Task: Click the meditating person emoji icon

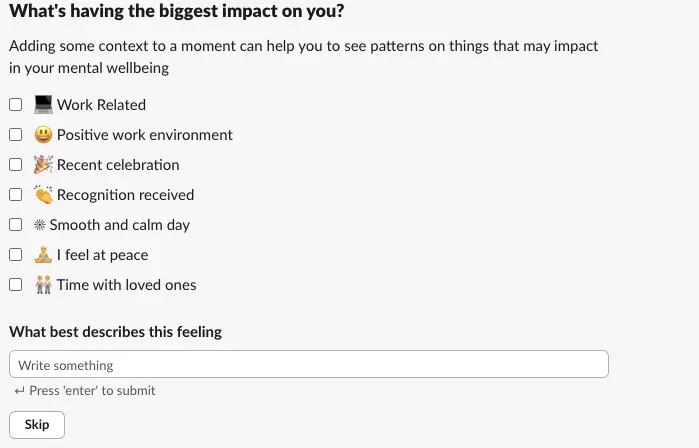Action: tap(43, 255)
